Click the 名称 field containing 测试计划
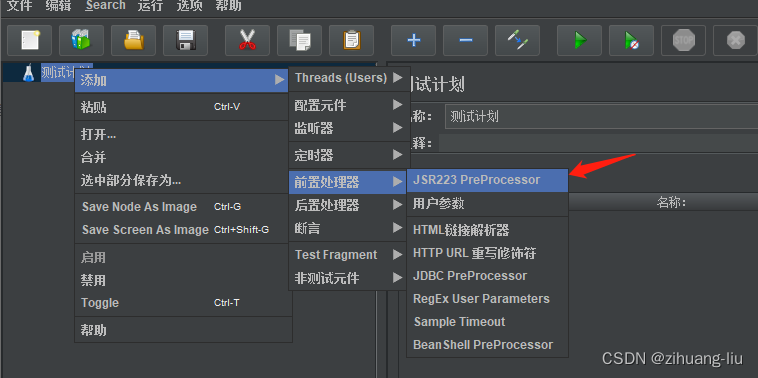This screenshot has height=378, width=758. [601, 116]
